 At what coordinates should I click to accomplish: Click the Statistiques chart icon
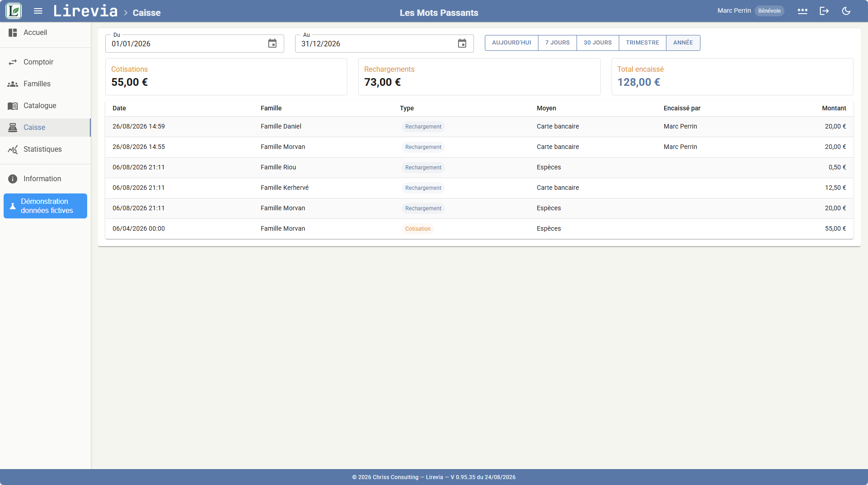(x=13, y=149)
